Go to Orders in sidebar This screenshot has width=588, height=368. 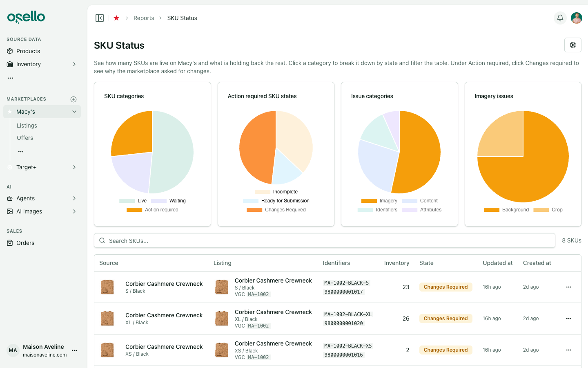tap(25, 243)
